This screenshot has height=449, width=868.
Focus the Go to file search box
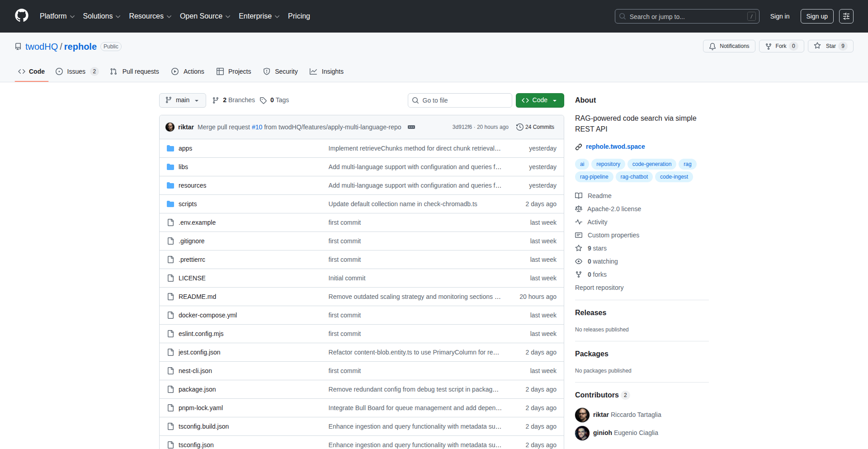pyautogui.click(x=460, y=100)
